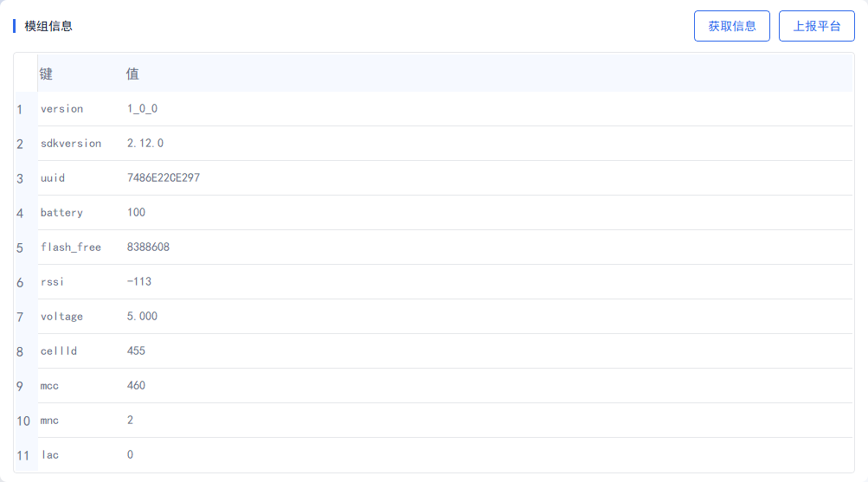Select the battery key cell
Image resolution: width=868 pixels, height=482 pixels.
(80, 213)
